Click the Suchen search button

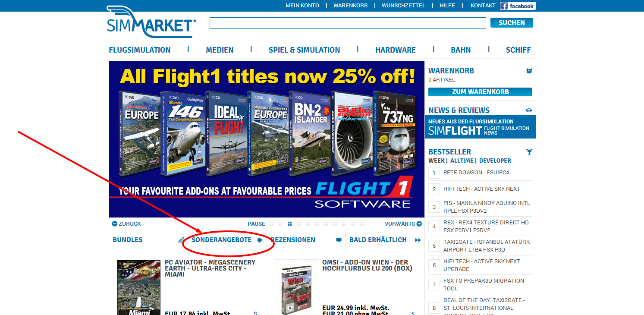512,23
